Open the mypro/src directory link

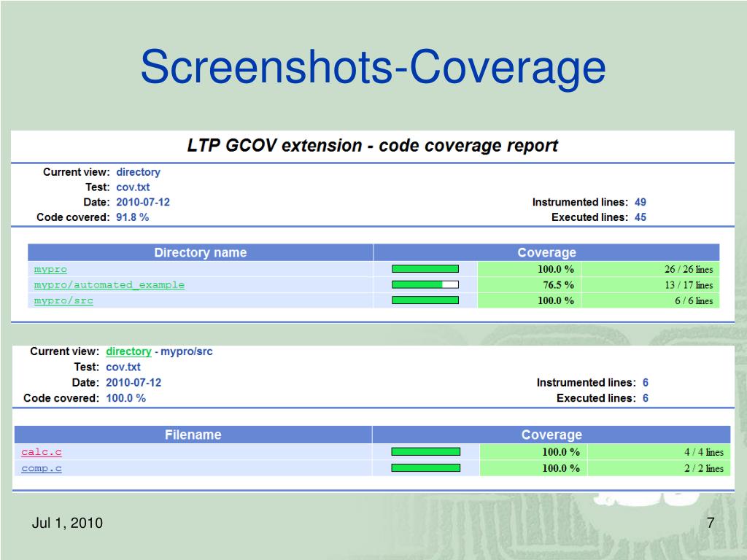coord(63,300)
